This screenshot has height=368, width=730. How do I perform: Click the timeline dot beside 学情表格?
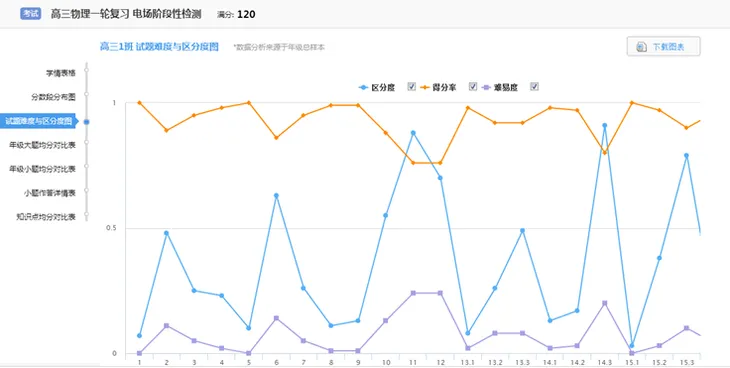(87, 70)
